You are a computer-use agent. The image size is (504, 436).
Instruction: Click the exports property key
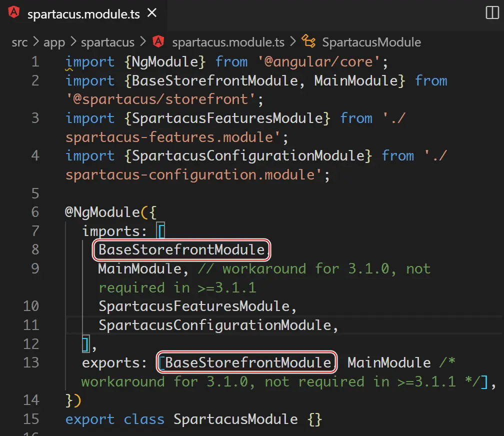pyautogui.click(x=111, y=362)
